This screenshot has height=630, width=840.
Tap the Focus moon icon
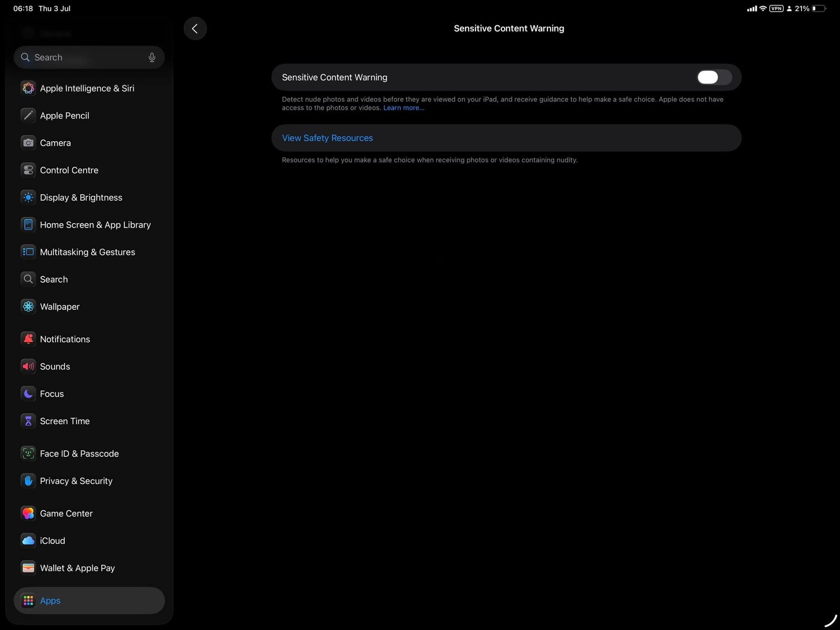click(28, 394)
